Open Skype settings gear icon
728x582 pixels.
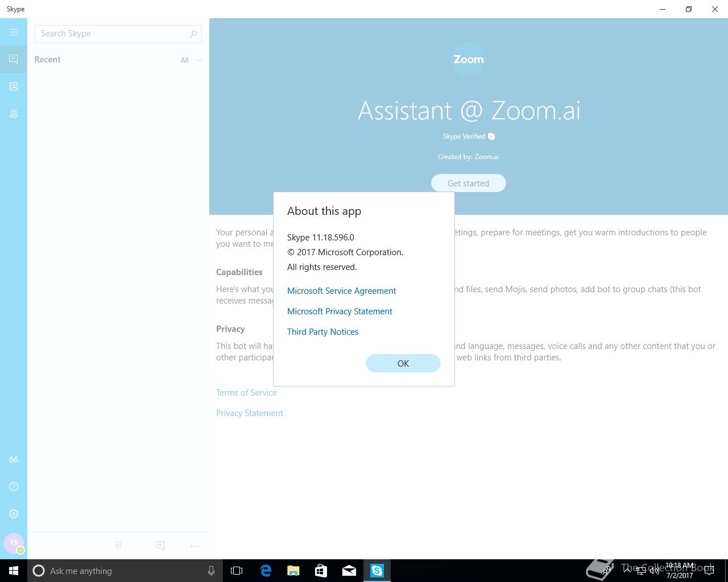click(14, 514)
